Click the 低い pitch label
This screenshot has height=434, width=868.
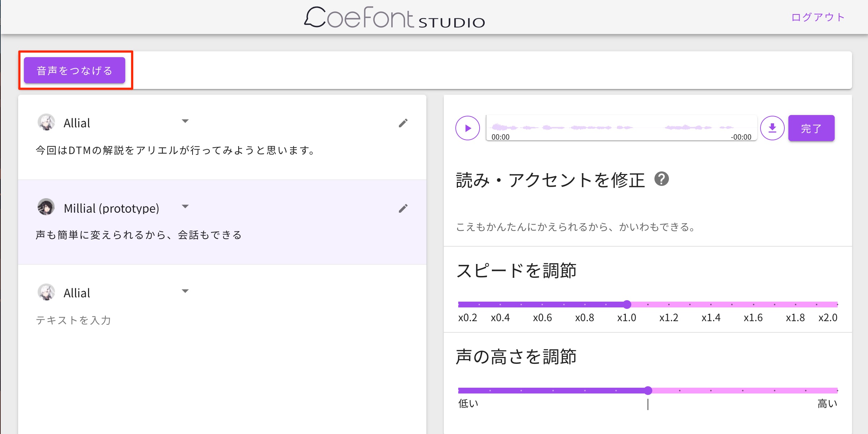click(x=468, y=403)
